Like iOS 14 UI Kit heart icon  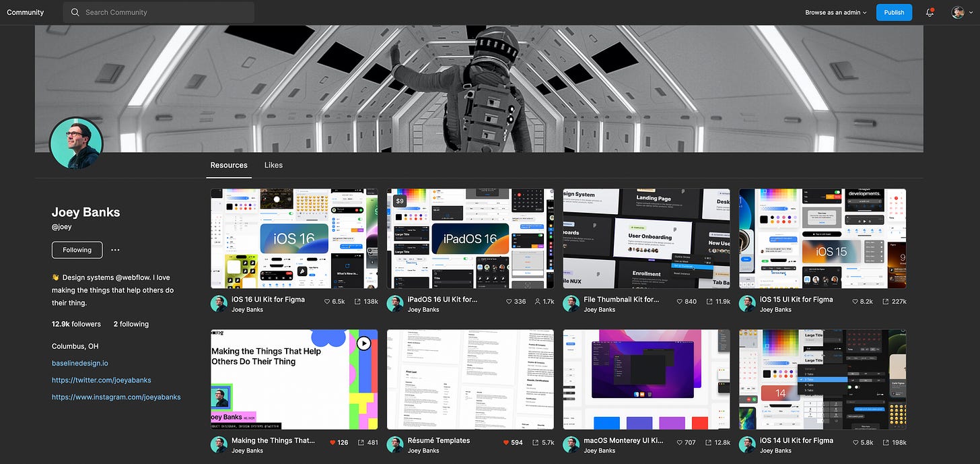pos(855,442)
